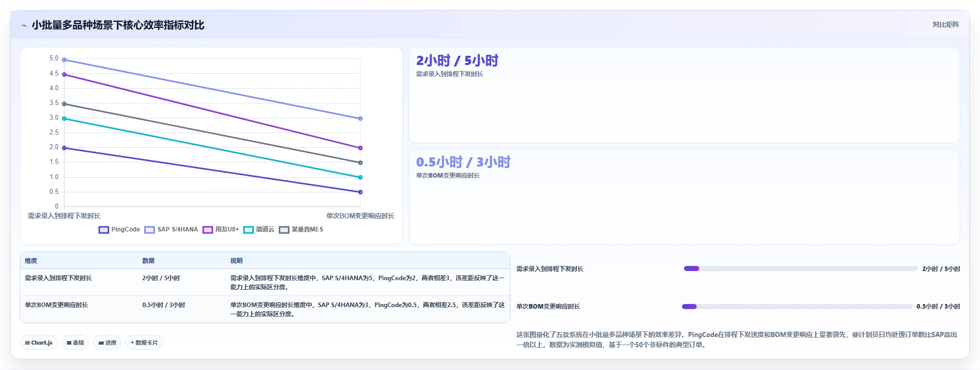Screen dimensions: 980x370
Task: Click the progress bar for 单次BOM变更响应时长
Action: 797,307
